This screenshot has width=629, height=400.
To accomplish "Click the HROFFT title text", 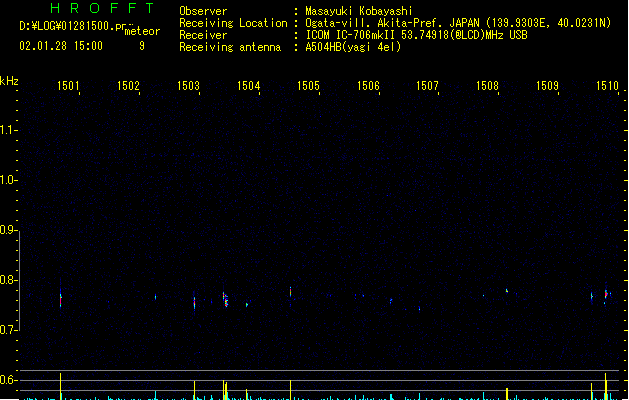I will (102, 8).
